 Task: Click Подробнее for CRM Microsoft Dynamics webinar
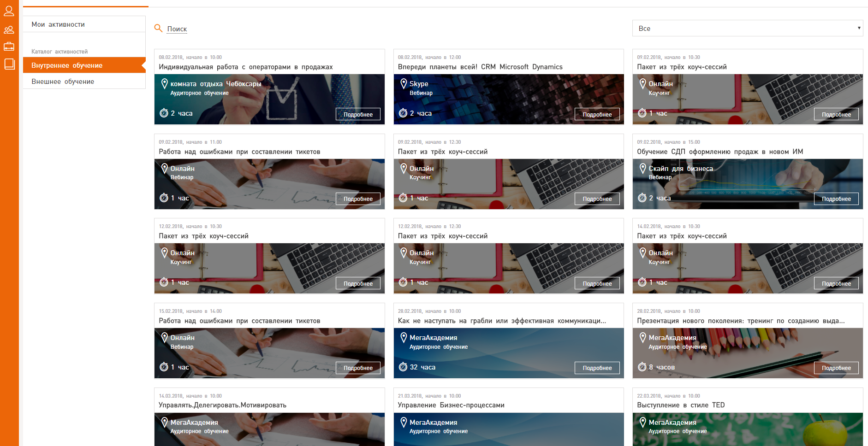[597, 114]
